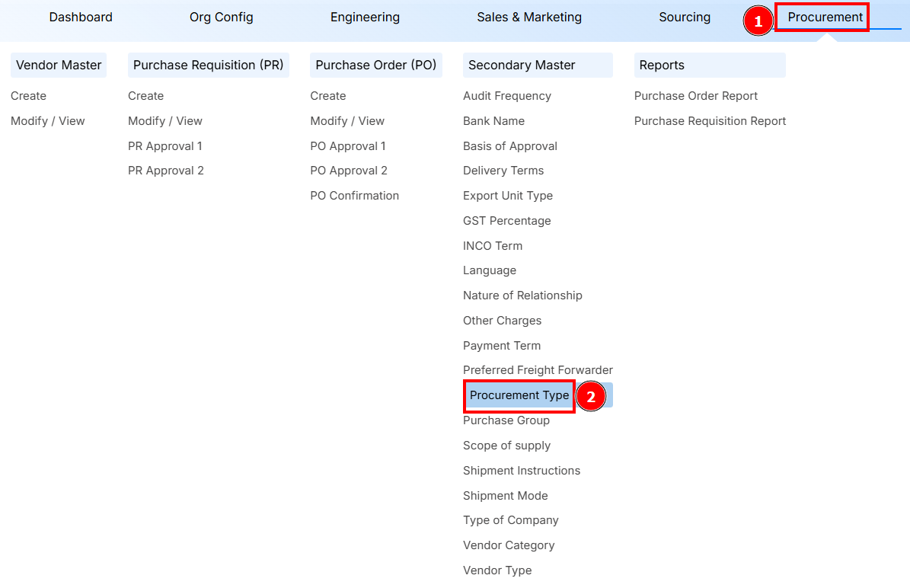Image resolution: width=910 pixels, height=588 pixels.
Task: Select the Procurement menu
Action: 822,17
